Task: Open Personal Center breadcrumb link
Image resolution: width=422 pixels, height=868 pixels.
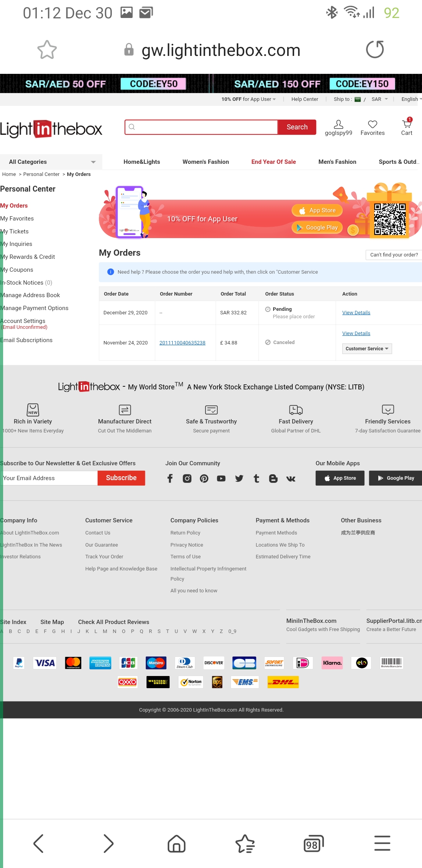Action: tap(41, 174)
